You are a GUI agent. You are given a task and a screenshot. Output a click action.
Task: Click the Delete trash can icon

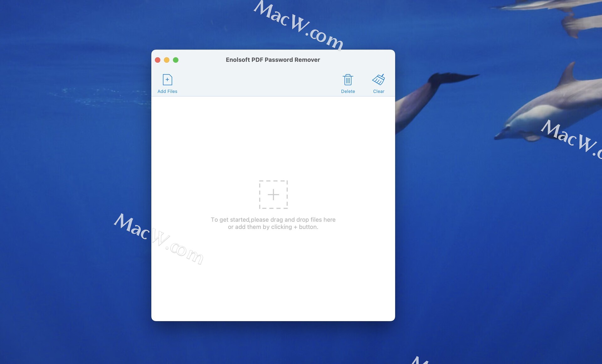[x=348, y=80]
